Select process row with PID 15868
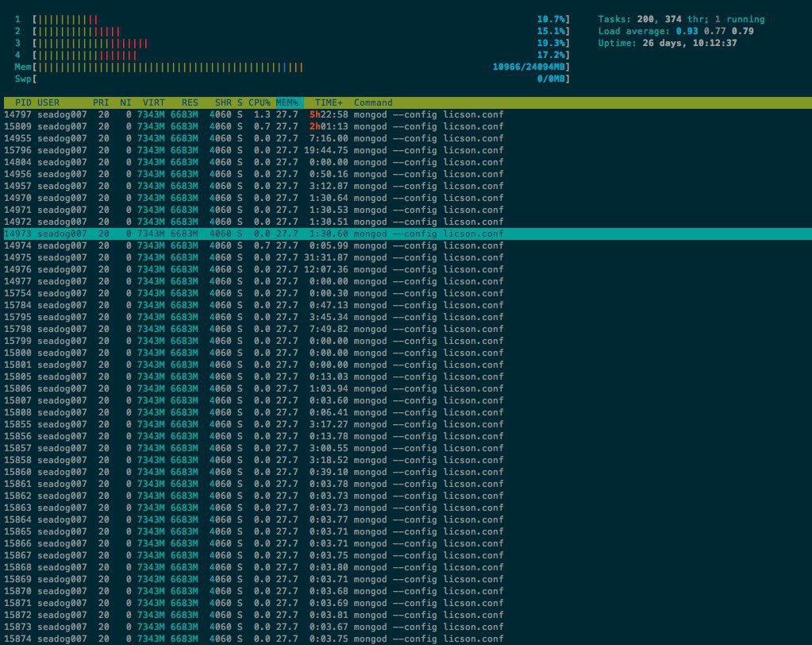The height and width of the screenshot is (645, 812). tap(406, 567)
